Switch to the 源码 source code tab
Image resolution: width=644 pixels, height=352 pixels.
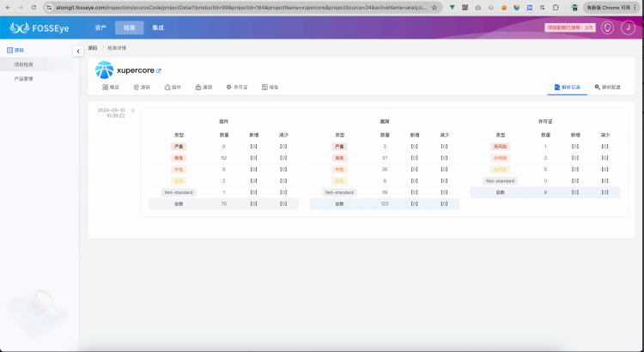(142, 87)
